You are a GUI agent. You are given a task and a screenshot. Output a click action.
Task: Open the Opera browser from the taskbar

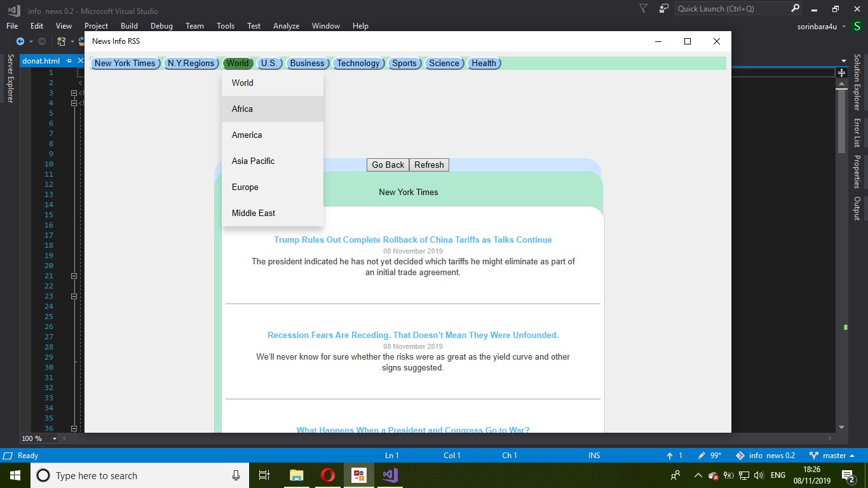coord(327,475)
